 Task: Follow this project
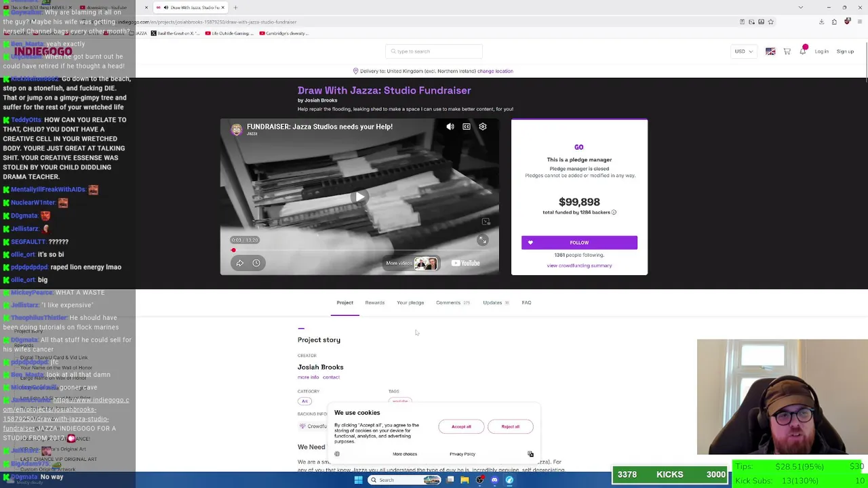coord(579,243)
